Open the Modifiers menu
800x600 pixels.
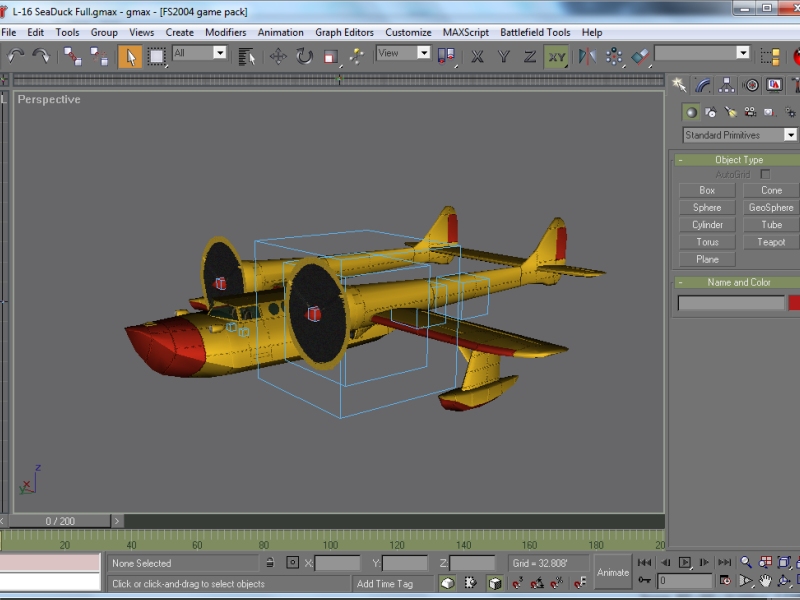225,32
